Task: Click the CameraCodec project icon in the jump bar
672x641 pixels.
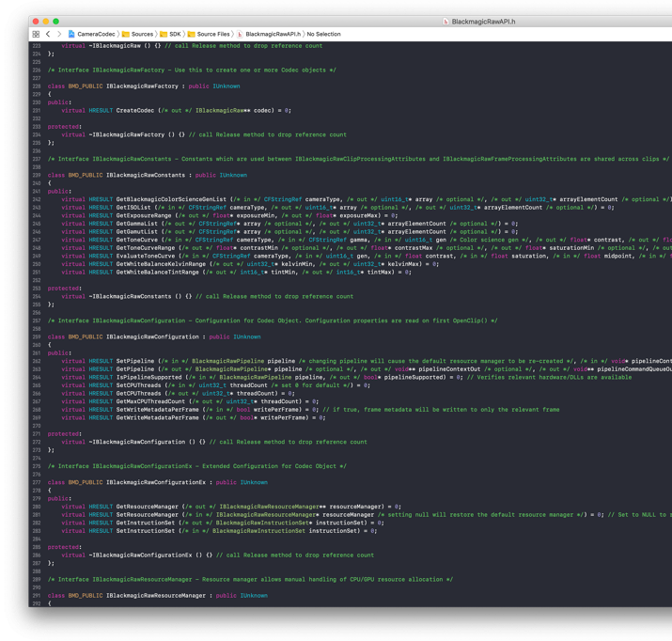Action: pos(71,34)
